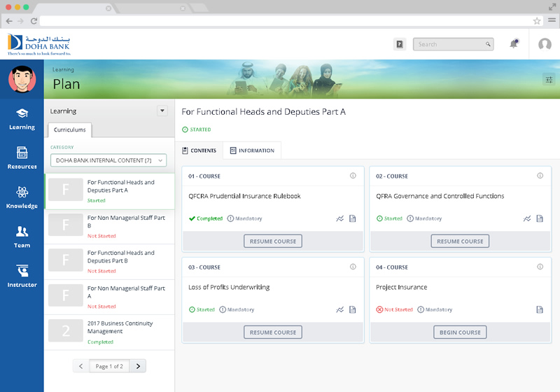This screenshot has width=560, height=392.
Task: Click the browser forward arrow
Action: pyautogui.click(x=21, y=21)
